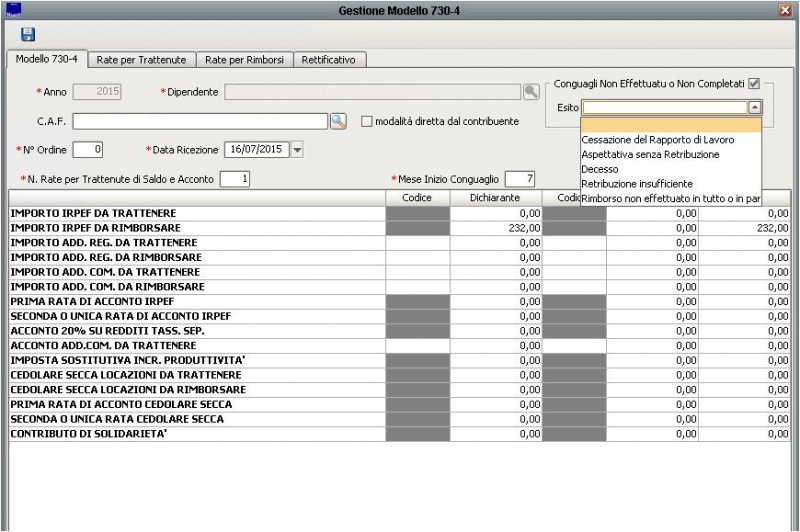The width and height of the screenshot is (800, 532).
Task: Collapse the Esito dropdown arrow
Action: coord(754,108)
